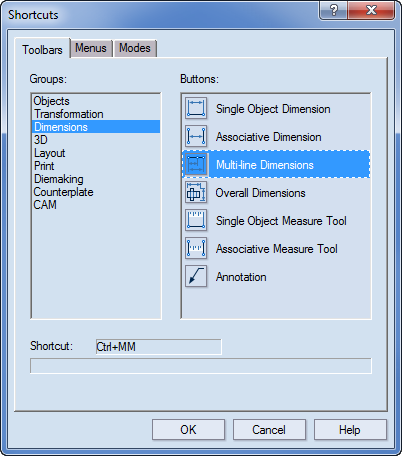Confirm with the OK button
This screenshot has width=402, height=456.
(188, 430)
